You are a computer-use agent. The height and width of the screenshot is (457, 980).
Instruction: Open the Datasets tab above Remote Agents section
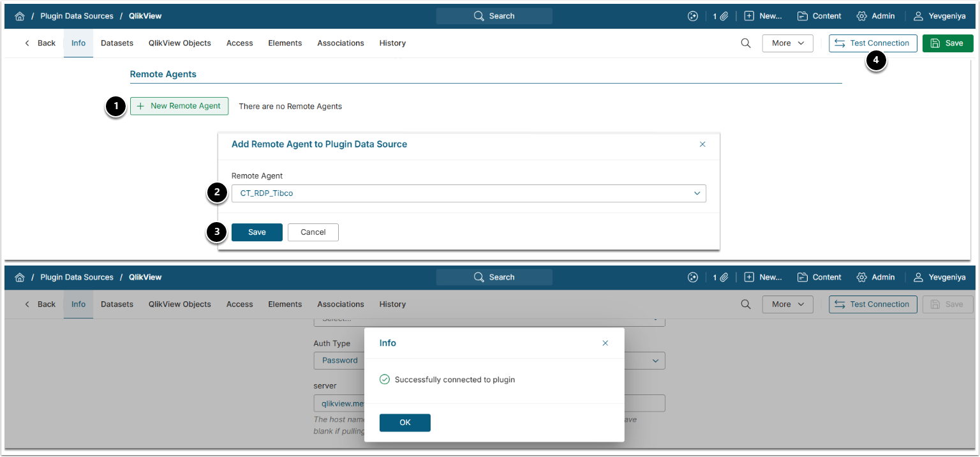pyautogui.click(x=117, y=43)
